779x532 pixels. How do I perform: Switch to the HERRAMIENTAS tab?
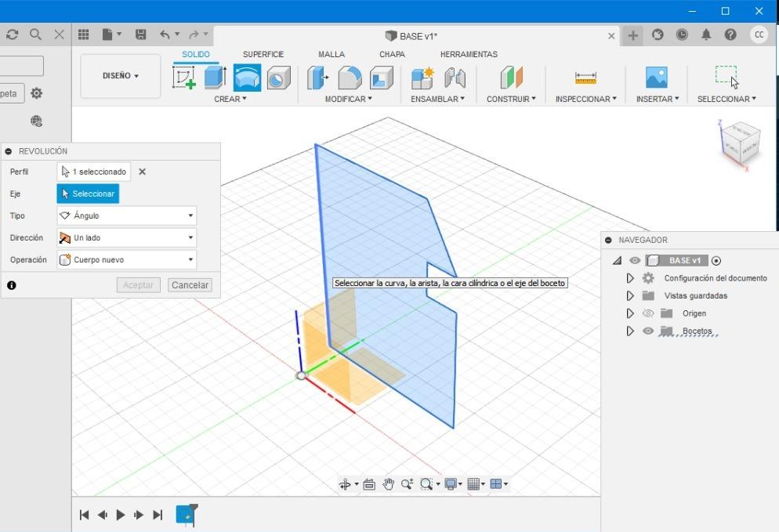point(469,54)
